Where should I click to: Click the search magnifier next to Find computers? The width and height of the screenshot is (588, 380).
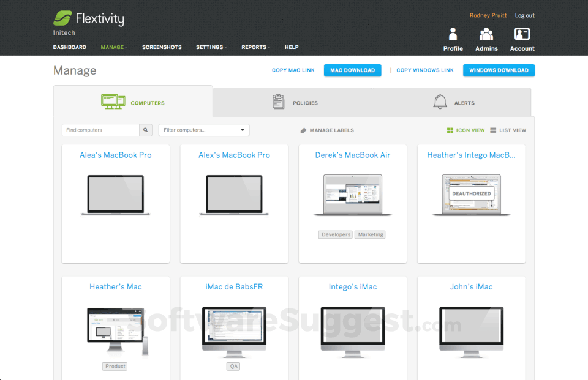(x=145, y=130)
